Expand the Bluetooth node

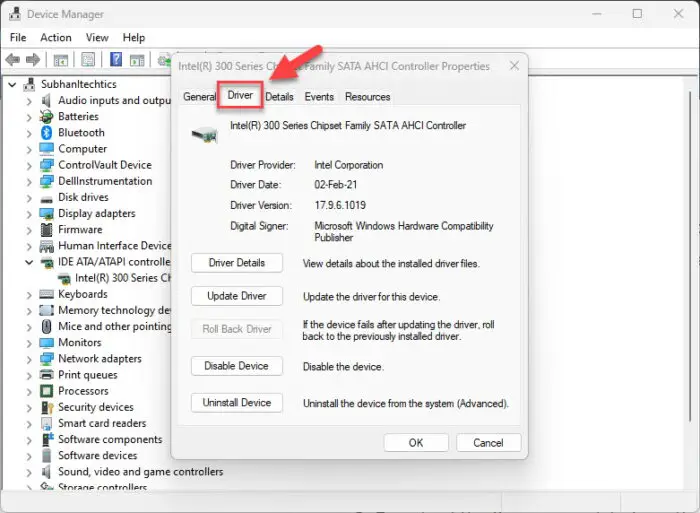29,133
